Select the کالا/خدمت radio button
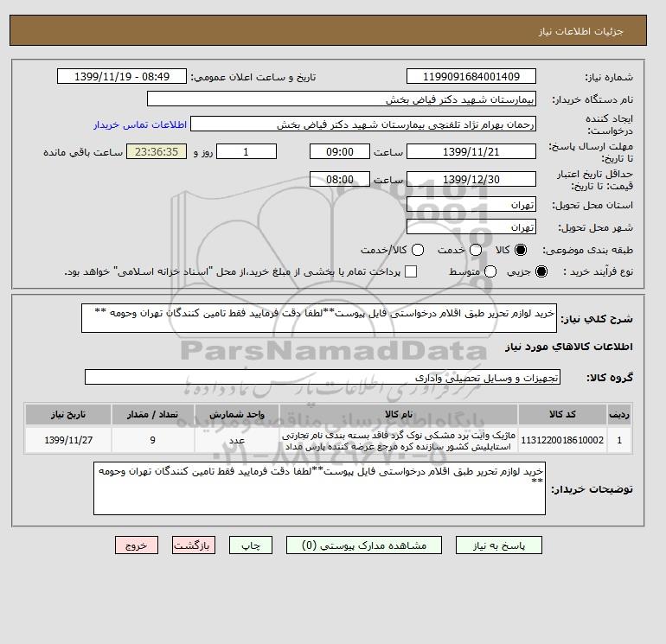Image resolution: width=666 pixels, height=644 pixels. [x=418, y=250]
